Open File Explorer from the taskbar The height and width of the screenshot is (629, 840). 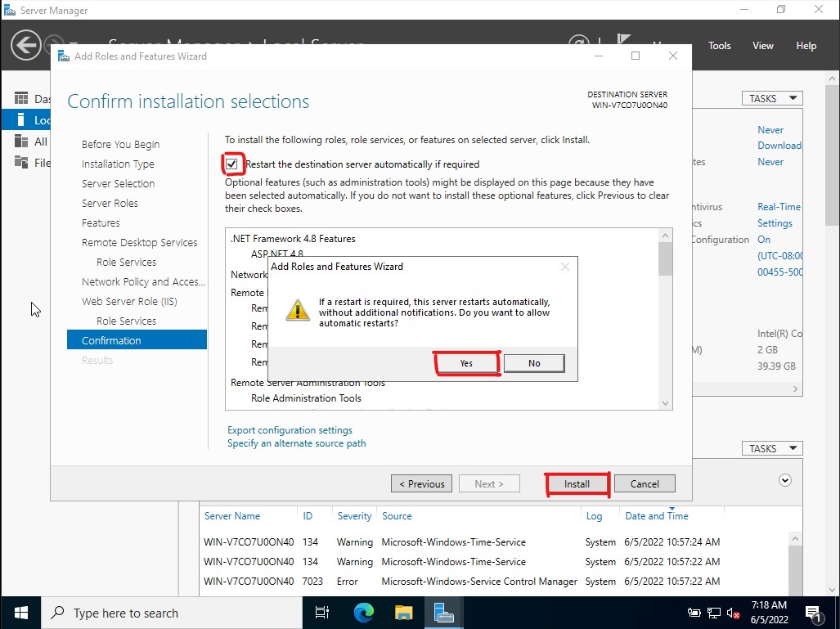click(x=404, y=613)
